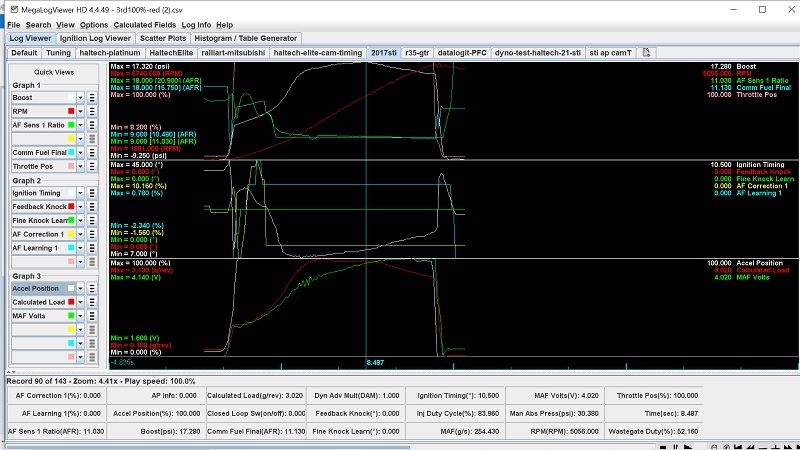Open the options icon for Throttle Pos
The height and width of the screenshot is (450, 800).
coord(92,166)
